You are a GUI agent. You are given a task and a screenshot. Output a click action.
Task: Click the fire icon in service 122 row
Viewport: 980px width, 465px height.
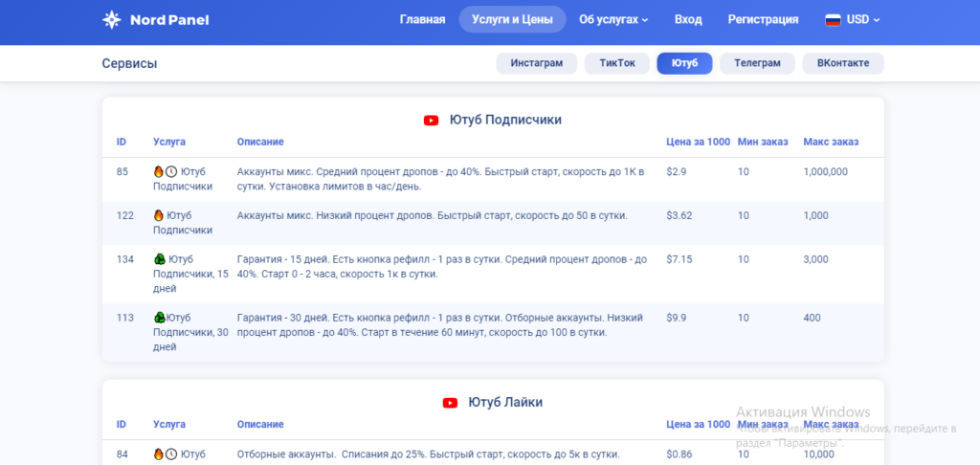(159, 215)
